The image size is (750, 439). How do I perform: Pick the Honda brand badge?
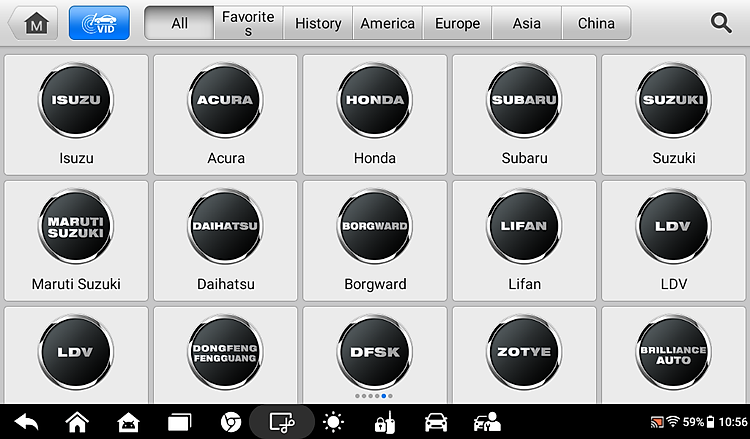click(375, 100)
